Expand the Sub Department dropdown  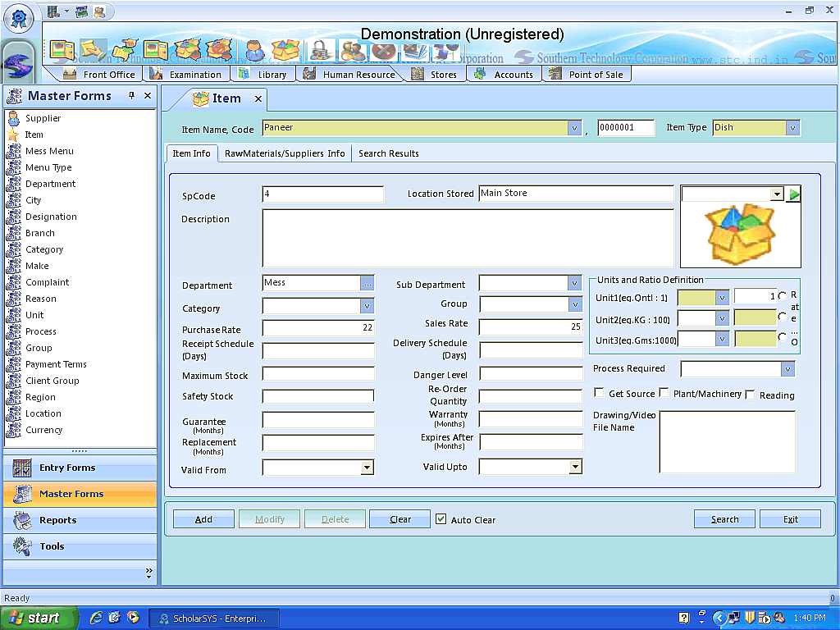click(x=574, y=284)
